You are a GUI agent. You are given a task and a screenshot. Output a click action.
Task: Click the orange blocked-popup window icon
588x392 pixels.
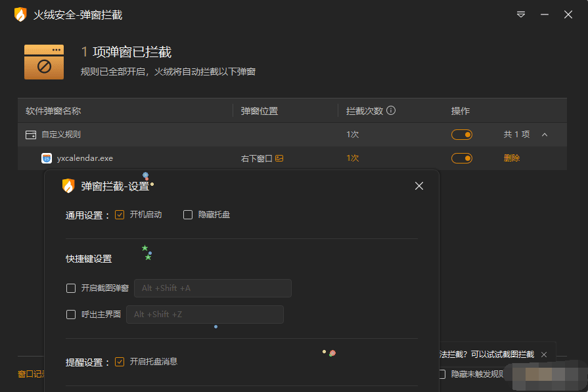tap(44, 62)
